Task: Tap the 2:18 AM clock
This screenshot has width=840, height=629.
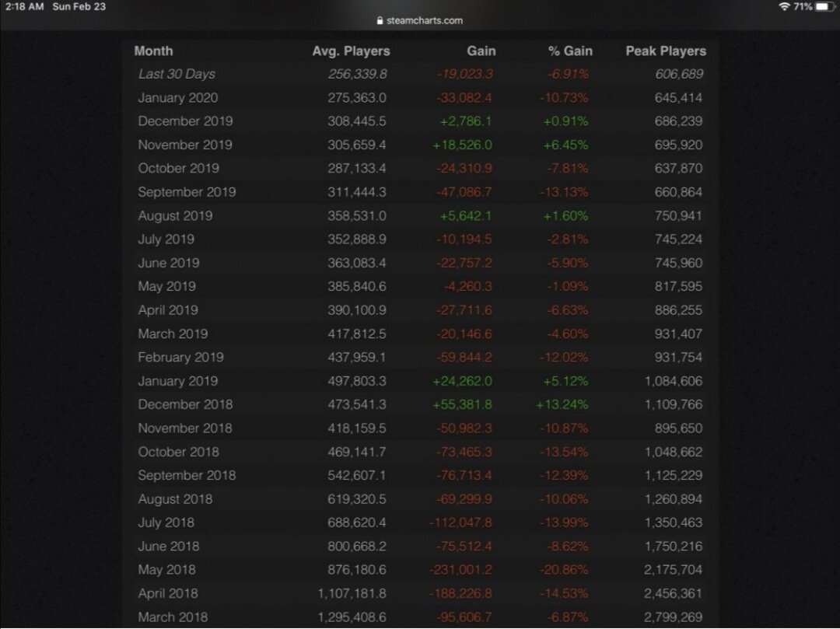Action: (x=23, y=6)
